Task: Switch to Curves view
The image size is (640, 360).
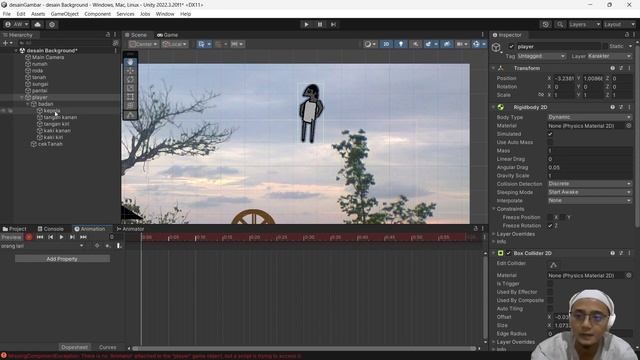Action: coord(108,347)
